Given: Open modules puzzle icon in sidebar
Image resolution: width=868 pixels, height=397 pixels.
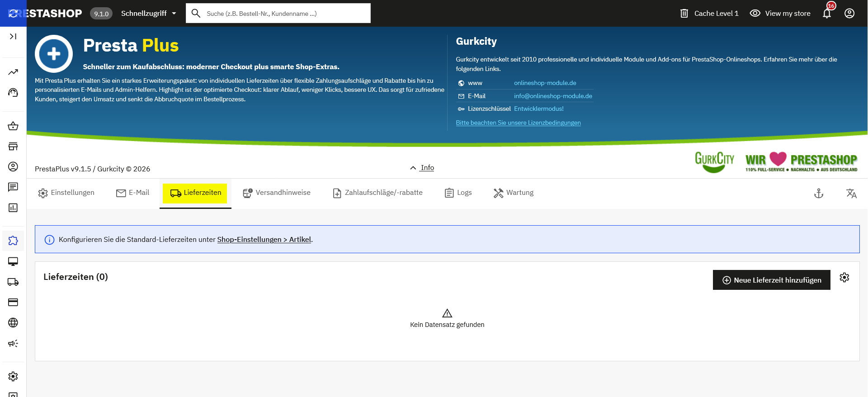Looking at the screenshot, I should [13, 241].
